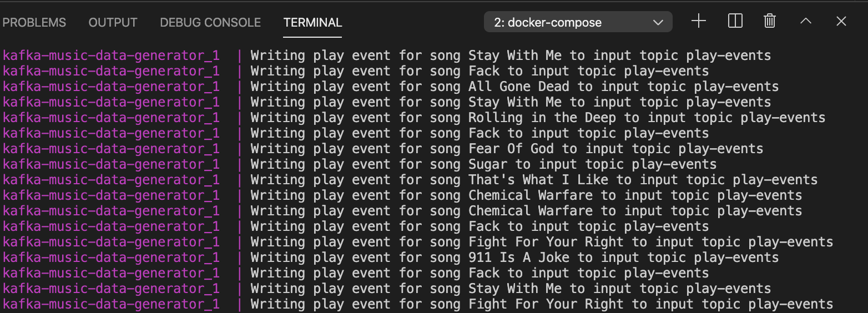Click the That's What I Like log line
Image resolution: width=868 pixels, height=313 pixels.
pos(410,180)
